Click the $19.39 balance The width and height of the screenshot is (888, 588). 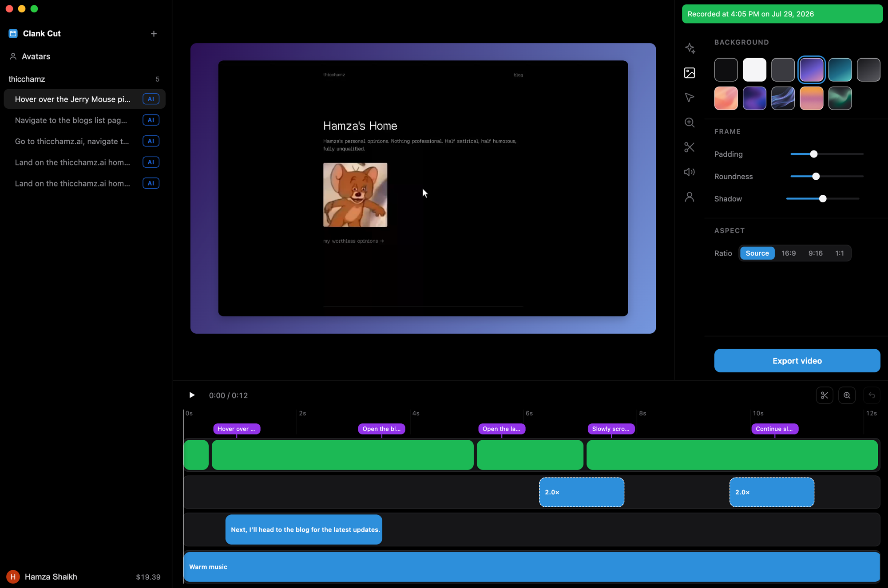[148, 577]
